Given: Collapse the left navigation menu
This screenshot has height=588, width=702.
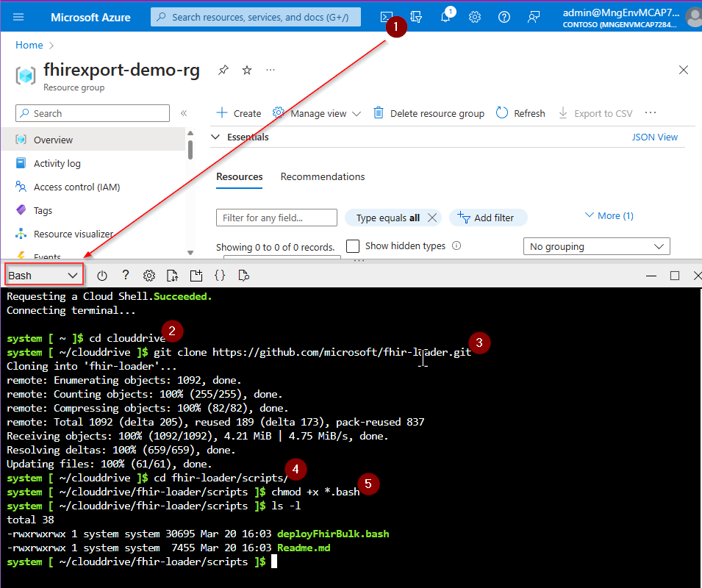Looking at the screenshot, I should 184,113.
